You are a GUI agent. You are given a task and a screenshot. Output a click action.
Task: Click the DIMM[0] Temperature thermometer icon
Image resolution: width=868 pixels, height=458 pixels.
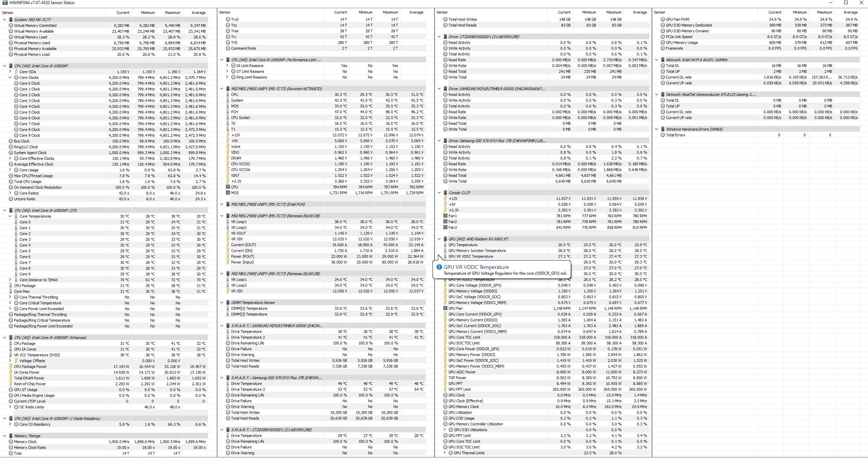point(228,308)
